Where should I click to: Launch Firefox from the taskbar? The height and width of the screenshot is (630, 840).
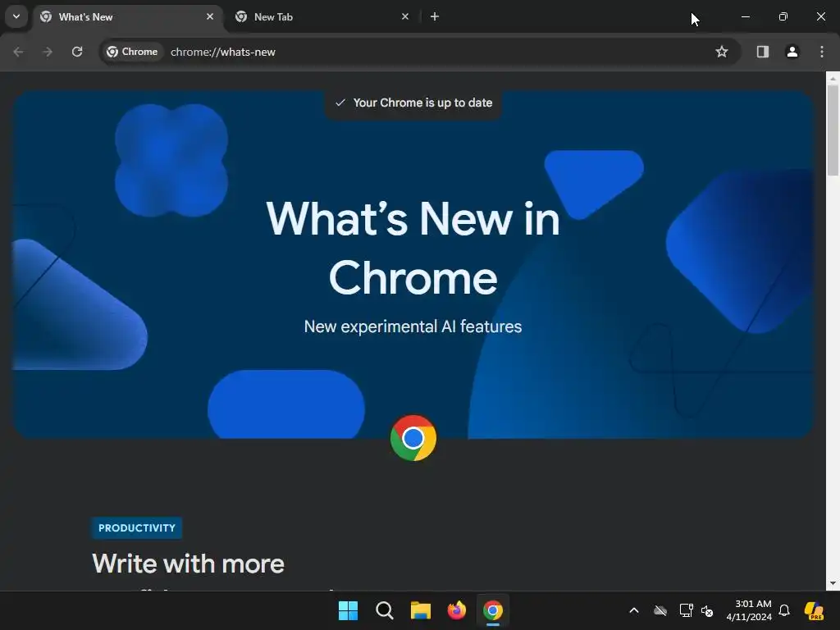[x=456, y=610]
